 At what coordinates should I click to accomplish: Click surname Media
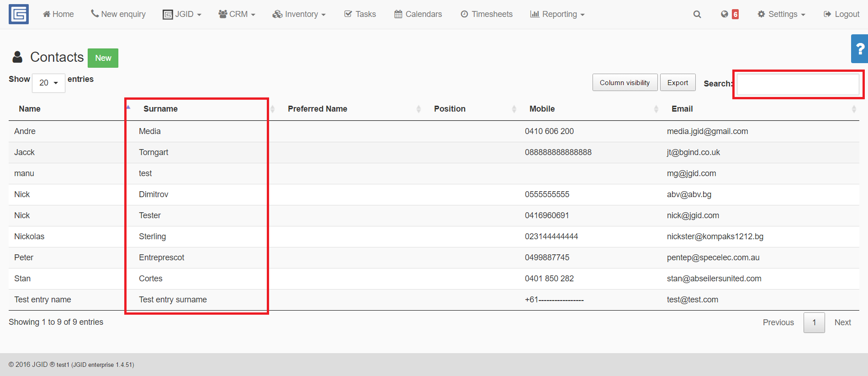(150, 131)
